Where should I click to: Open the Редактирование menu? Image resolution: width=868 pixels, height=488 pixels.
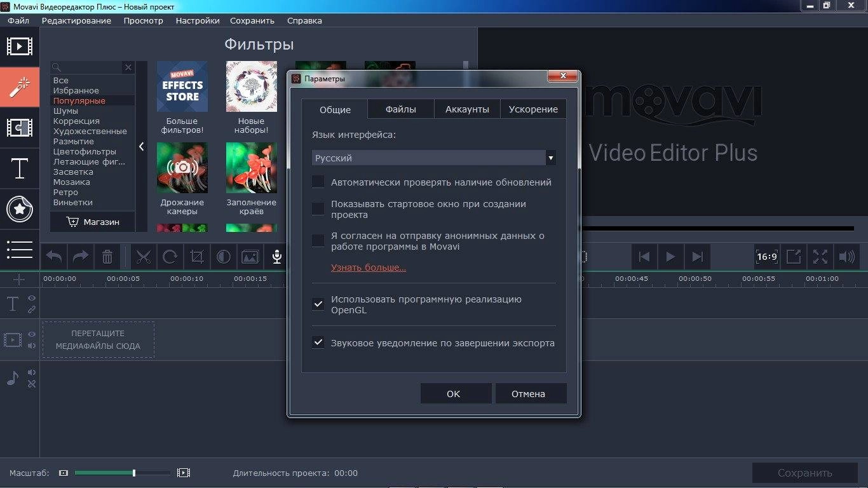[76, 20]
